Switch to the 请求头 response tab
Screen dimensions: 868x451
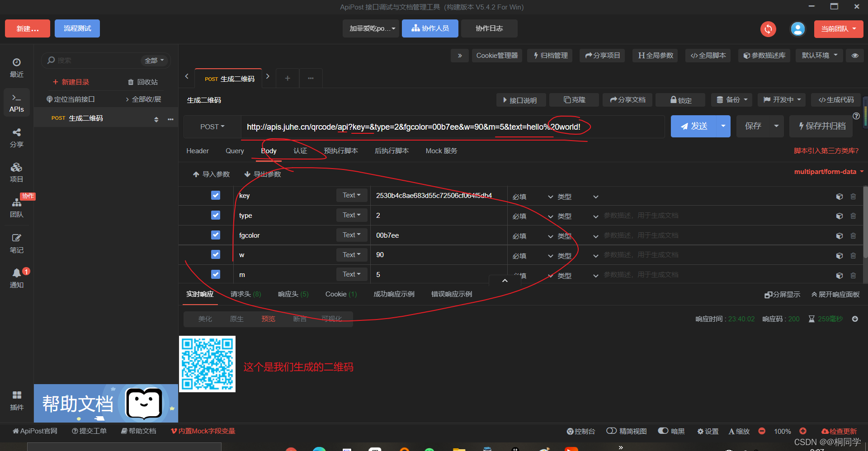[x=246, y=294]
